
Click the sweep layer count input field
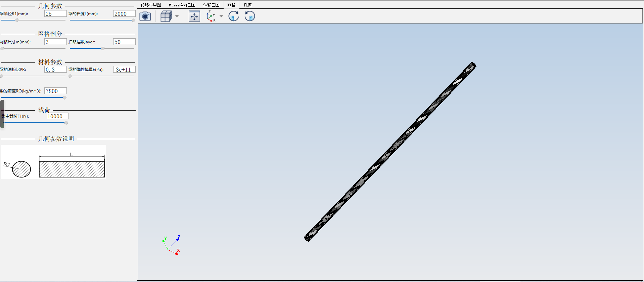coord(124,42)
